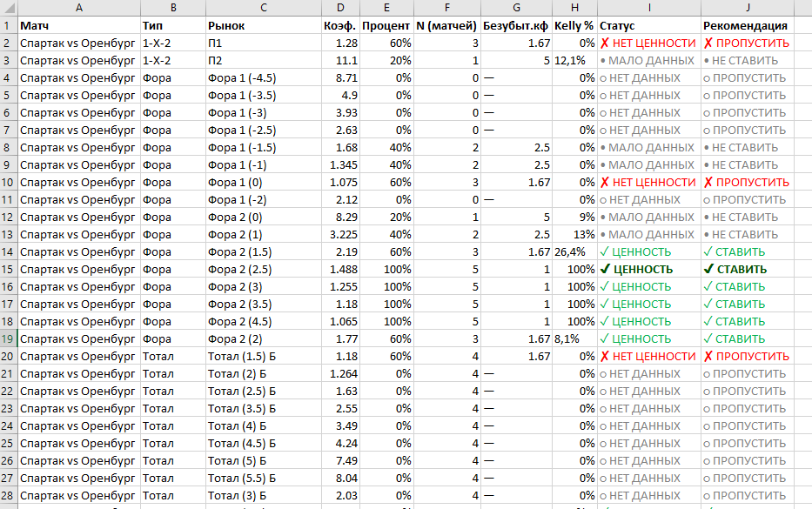This screenshot has height=509, width=812.
Task: Select column J header
Action: click(x=748, y=7)
